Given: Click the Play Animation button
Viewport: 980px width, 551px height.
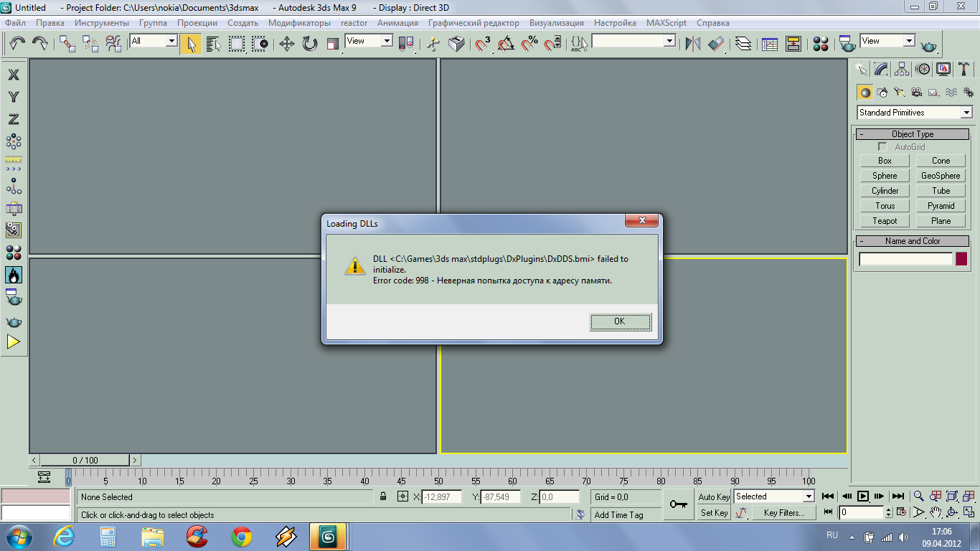Looking at the screenshot, I should [x=863, y=496].
